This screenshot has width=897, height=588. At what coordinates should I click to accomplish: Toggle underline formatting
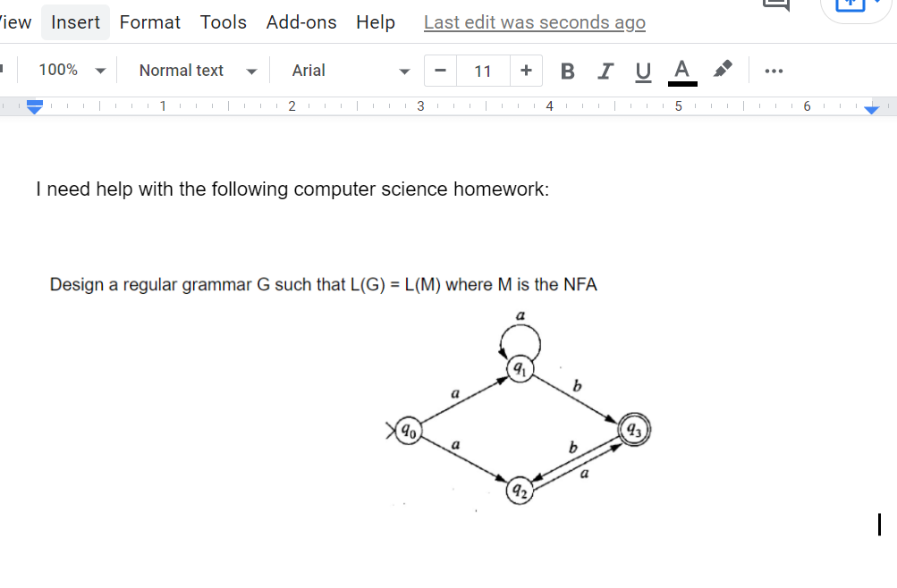(x=642, y=70)
